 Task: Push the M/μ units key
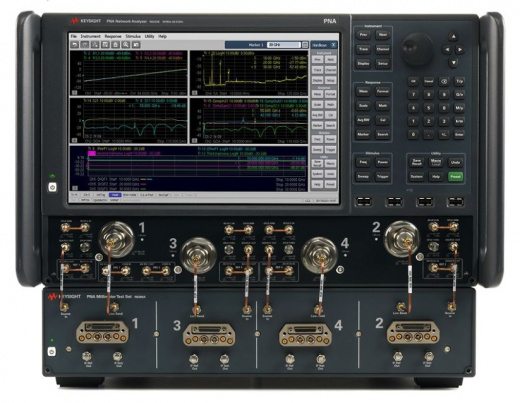point(459,108)
